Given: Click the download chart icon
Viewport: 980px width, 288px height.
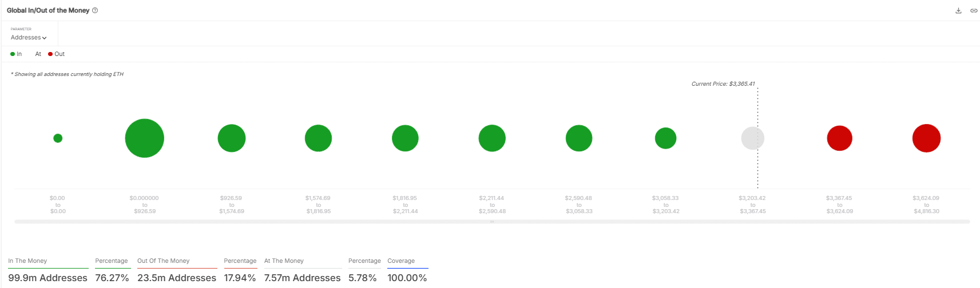Looking at the screenshot, I should tap(958, 11).
